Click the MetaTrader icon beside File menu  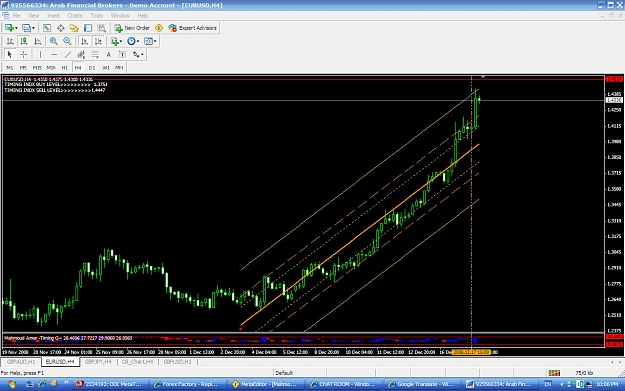click(x=6, y=16)
